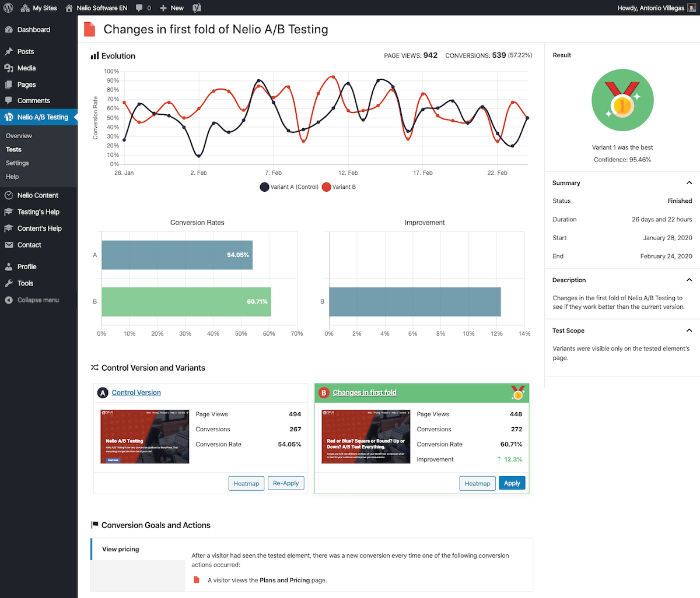Click the Testing's Help graduation cap icon
The image size is (700, 598).
9,212
